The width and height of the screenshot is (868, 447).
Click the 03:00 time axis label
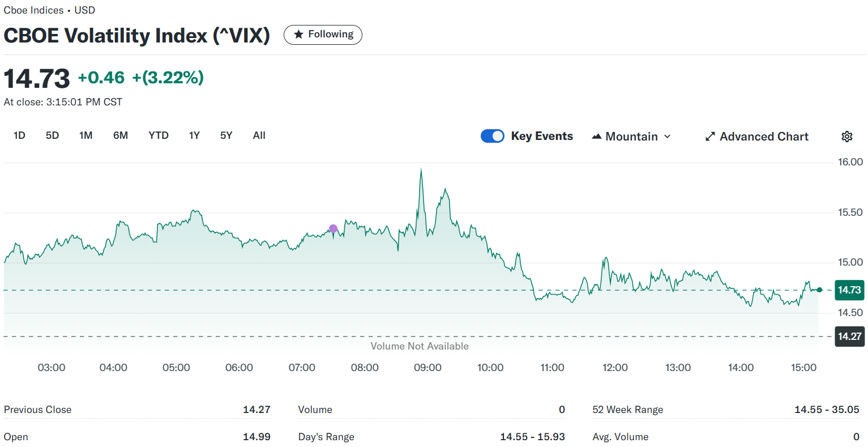52,368
